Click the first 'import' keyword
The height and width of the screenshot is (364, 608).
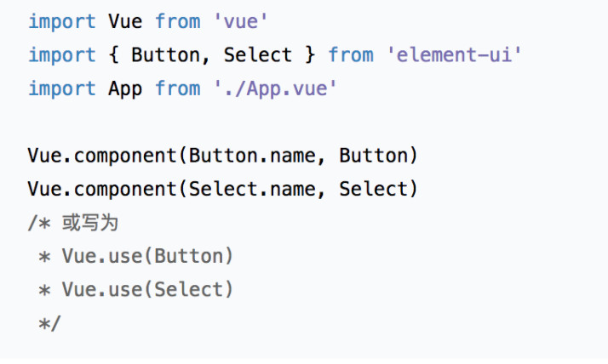tap(62, 21)
